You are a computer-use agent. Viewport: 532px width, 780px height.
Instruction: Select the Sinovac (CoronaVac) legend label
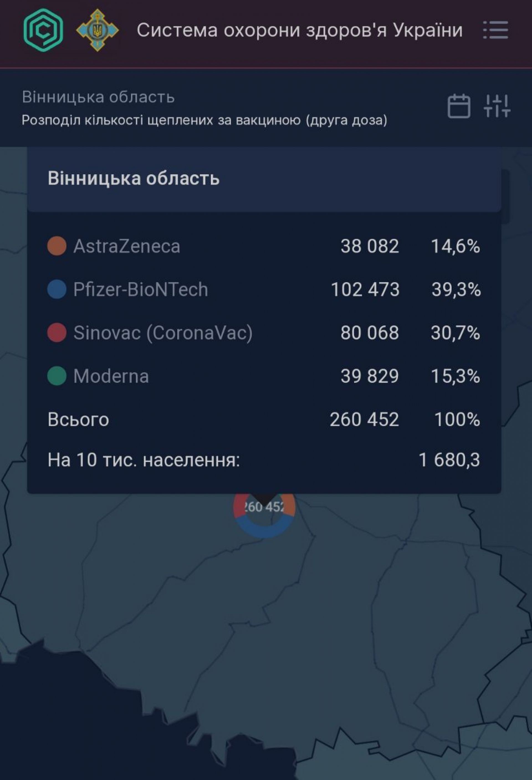tap(163, 333)
